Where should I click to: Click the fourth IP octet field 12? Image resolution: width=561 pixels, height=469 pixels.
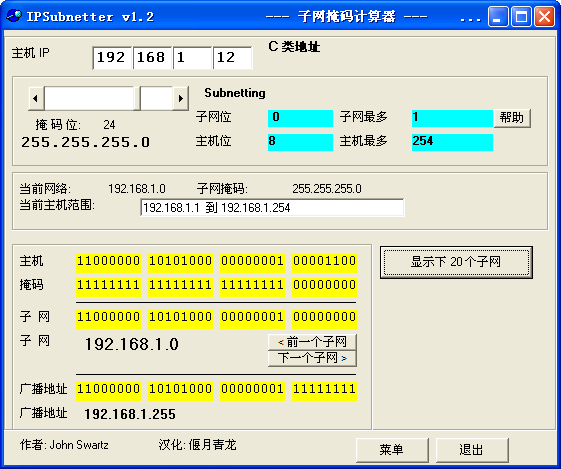(233, 58)
